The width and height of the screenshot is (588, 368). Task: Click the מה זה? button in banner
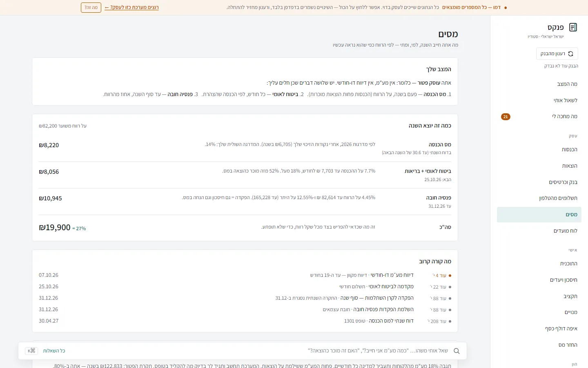point(91,7)
